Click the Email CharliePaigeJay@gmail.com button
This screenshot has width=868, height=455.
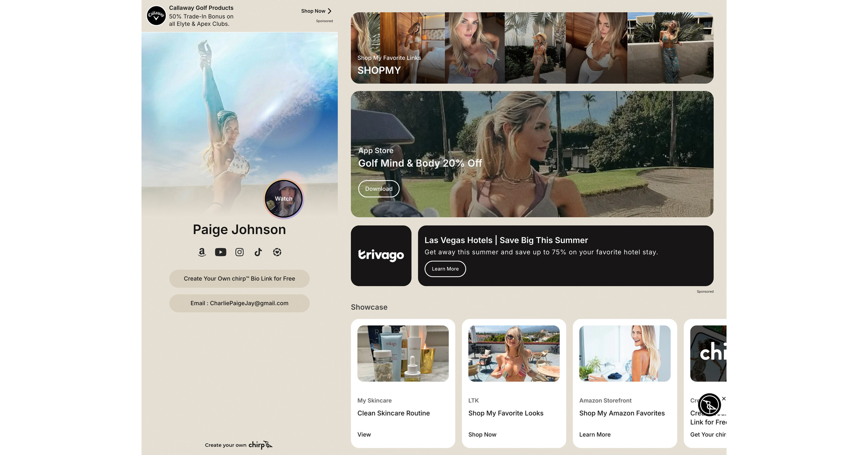(240, 303)
